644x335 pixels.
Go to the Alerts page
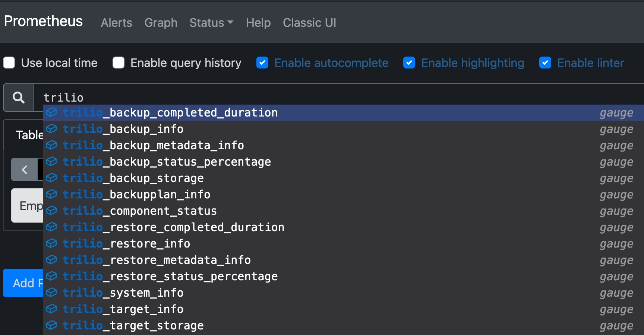[x=116, y=23]
